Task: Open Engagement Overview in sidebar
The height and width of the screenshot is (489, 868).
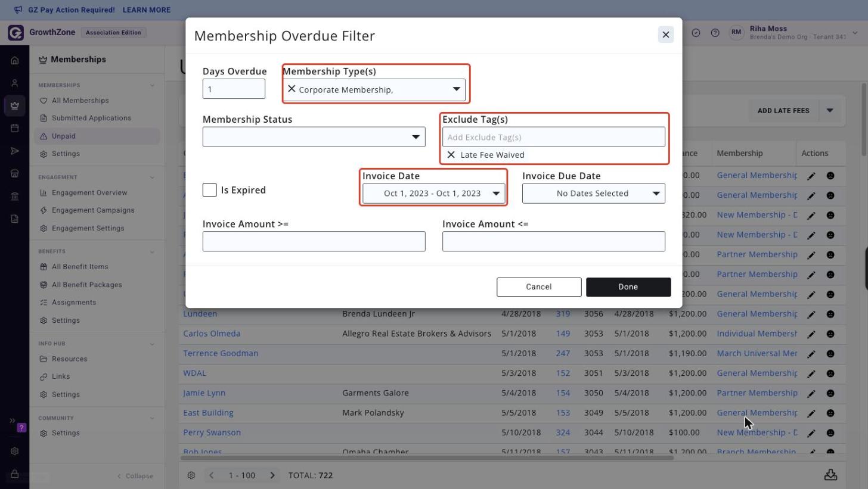Action: [89, 193]
